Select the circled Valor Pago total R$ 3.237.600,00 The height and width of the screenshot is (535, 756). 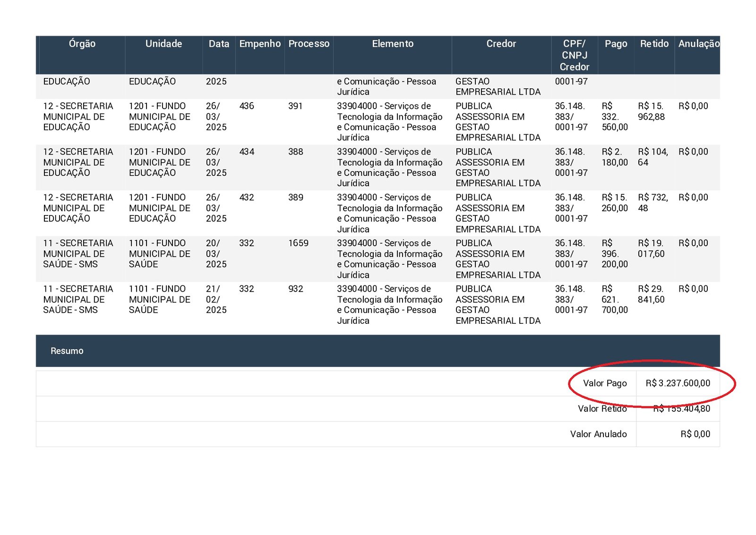678,383
